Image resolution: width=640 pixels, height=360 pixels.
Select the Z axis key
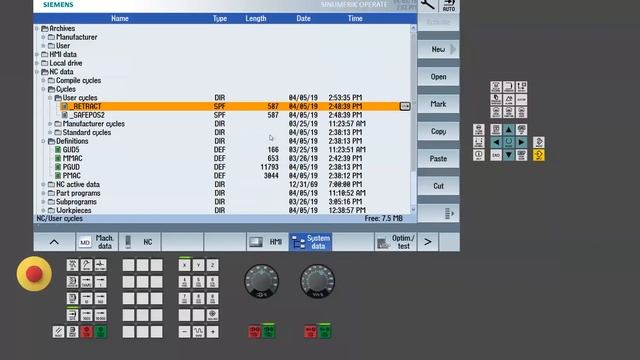click(x=212, y=265)
